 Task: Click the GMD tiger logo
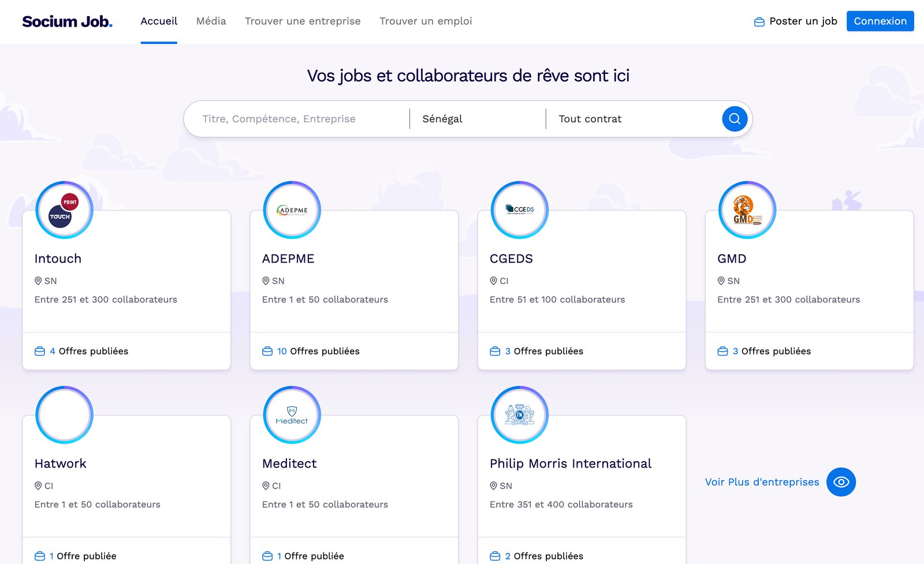pos(747,210)
